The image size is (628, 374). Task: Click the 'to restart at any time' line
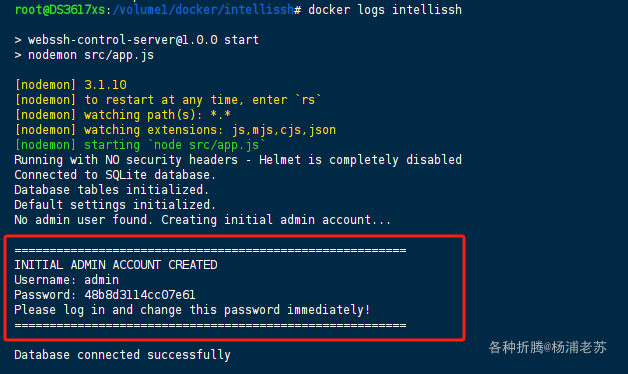tap(168, 100)
